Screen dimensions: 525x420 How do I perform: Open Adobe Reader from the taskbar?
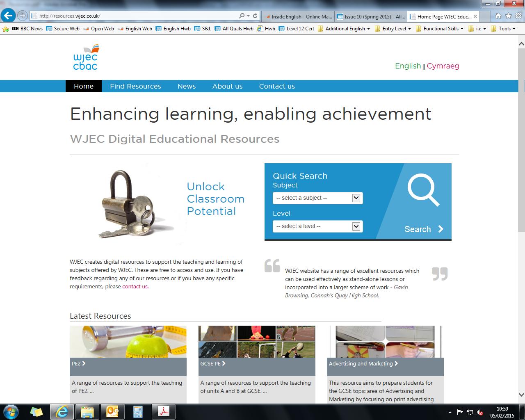tap(164, 411)
